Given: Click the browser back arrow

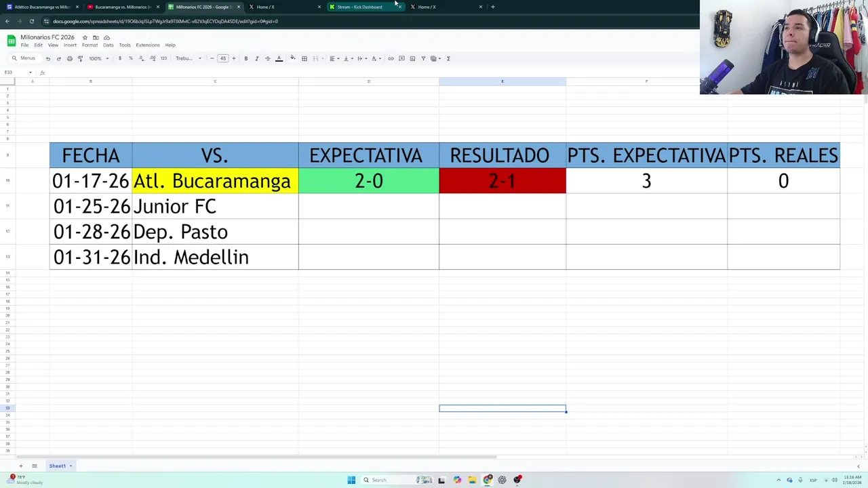Looking at the screenshot, I should pos(7,21).
